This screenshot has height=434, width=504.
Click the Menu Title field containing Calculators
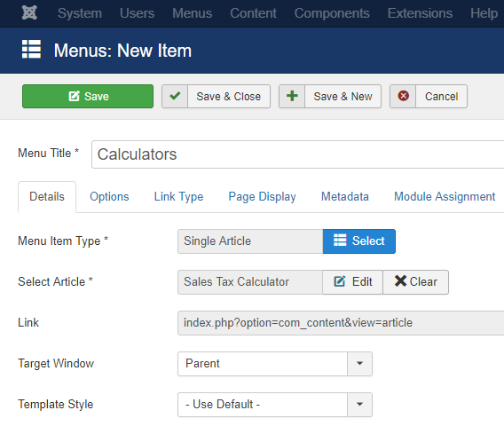click(297, 154)
